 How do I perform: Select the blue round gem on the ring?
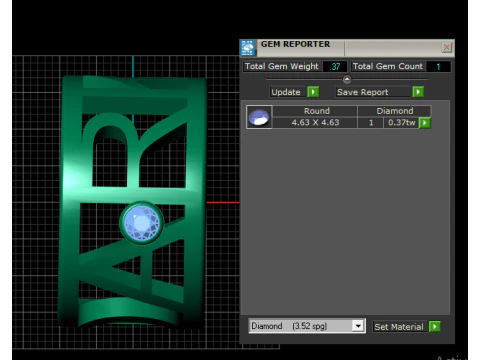click(x=141, y=223)
